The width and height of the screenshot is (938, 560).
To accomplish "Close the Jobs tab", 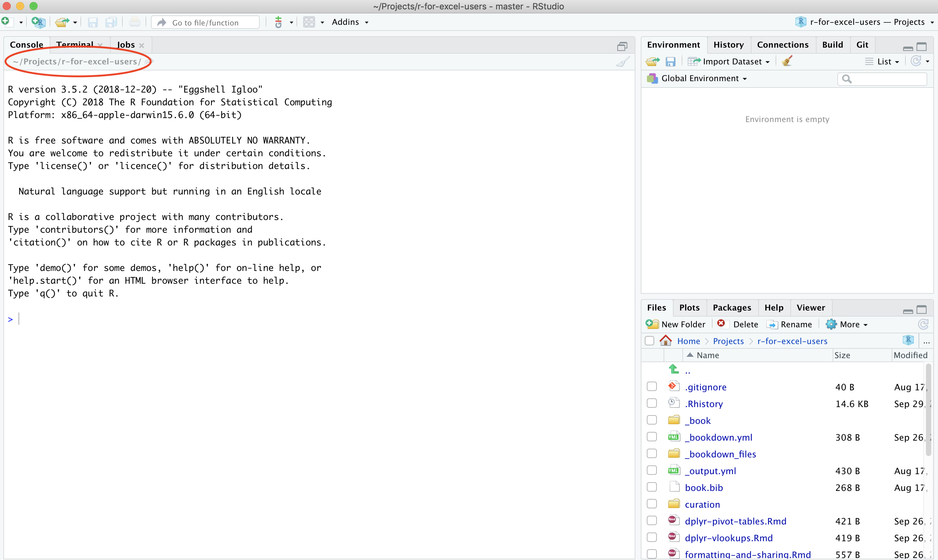I will [142, 45].
